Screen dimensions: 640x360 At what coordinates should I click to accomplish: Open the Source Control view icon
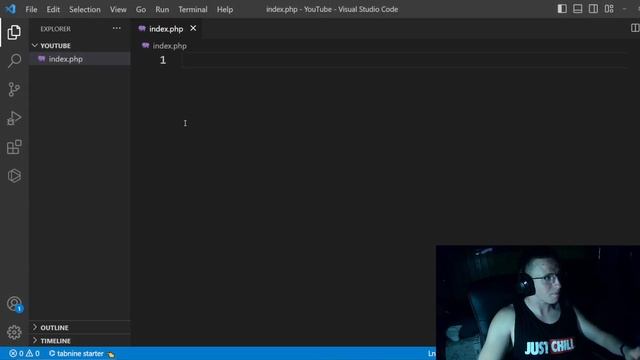[x=14, y=89]
